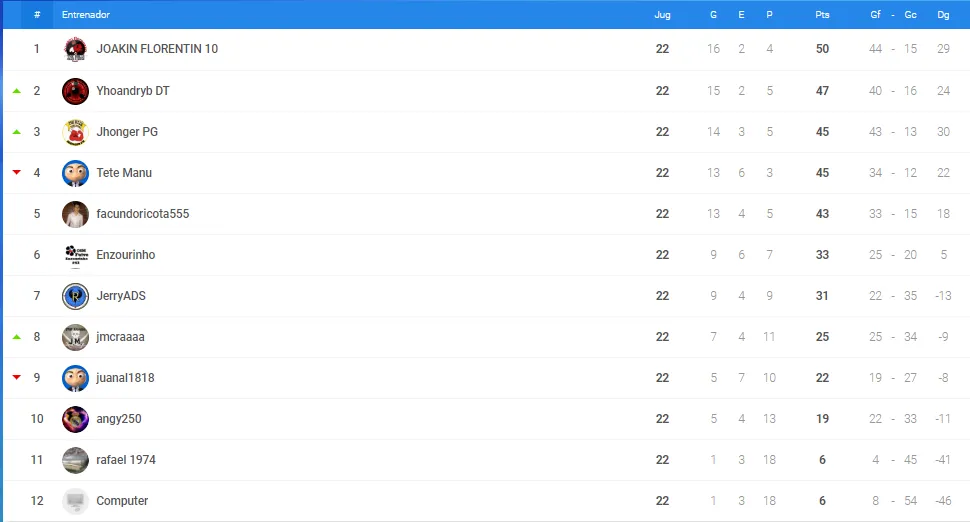Open juanal1818's cartoon avatar

(x=75, y=378)
